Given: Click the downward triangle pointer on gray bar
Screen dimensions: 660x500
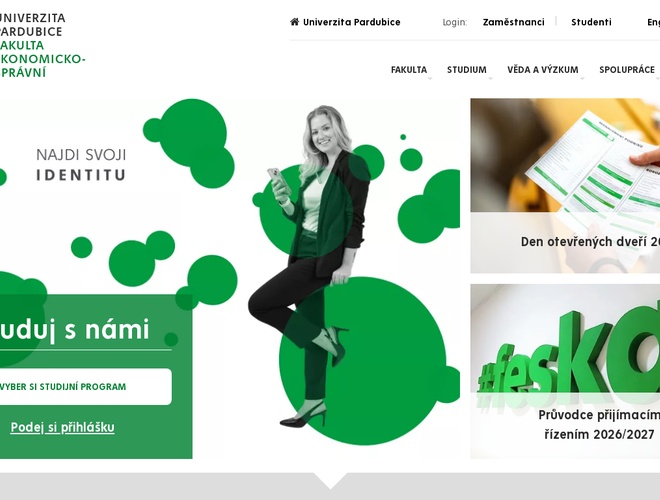Looking at the screenshot, I should 330,481.
